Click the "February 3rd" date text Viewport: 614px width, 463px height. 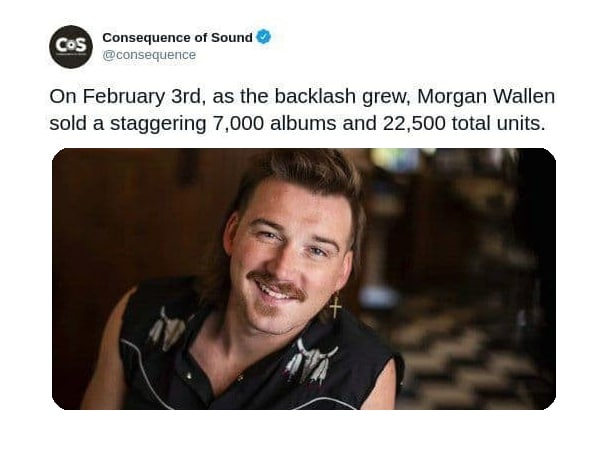[x=144, y=96]
